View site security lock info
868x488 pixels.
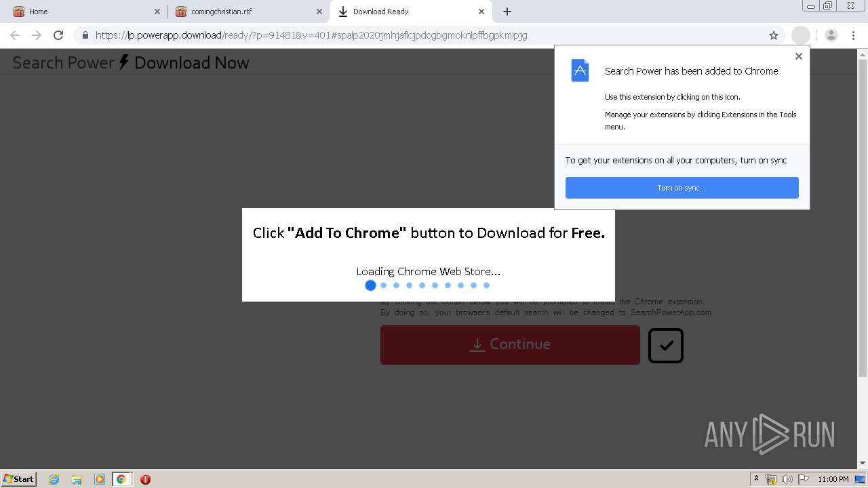(x=85, y=35)
